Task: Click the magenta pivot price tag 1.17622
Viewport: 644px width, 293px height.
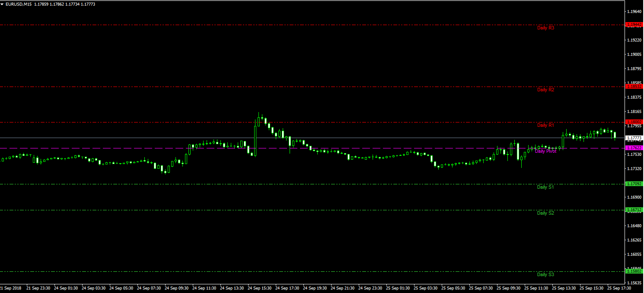Action: [634, 148]
